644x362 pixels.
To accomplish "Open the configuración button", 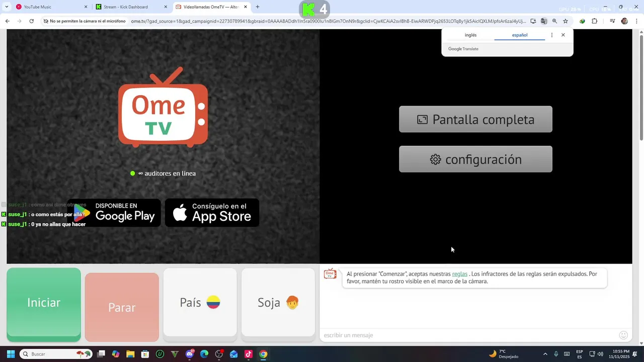I will (475, 159).
